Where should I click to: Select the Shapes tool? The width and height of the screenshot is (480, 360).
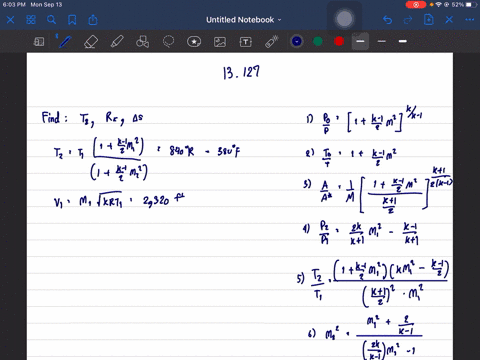pyautogui.click(x=142, y=42)
